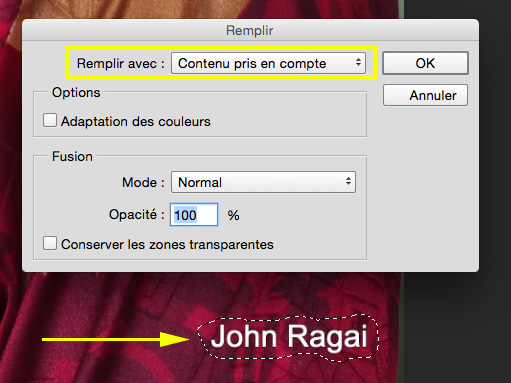The height and width of the screenshot is (383, 511).
Task: Confirm the fill with OK
Action: point(425,63)
